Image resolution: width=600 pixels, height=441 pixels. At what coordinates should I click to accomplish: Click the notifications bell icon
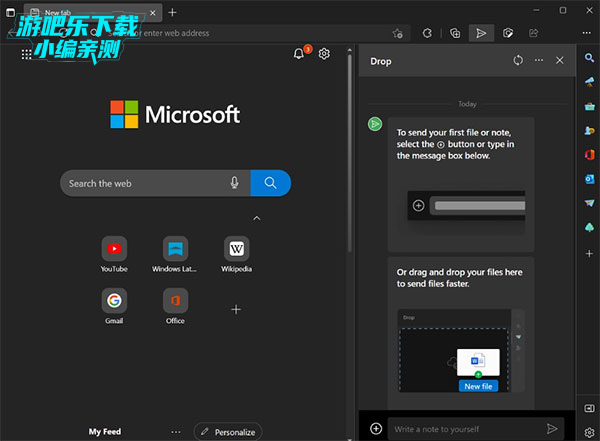(299, 54)
